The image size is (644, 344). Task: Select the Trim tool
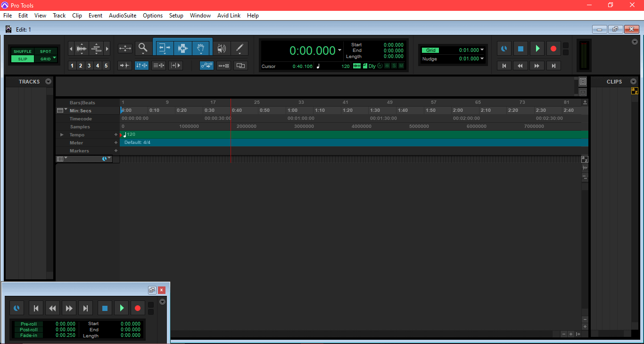coord(165,48)
